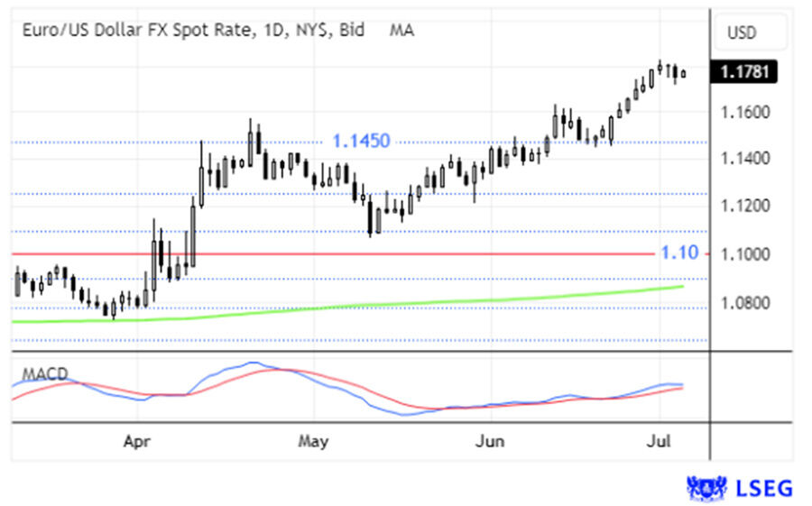The image size is (812, 506).
Task: Click the 1.1600 price axis label
Action: tap(745, 112)
